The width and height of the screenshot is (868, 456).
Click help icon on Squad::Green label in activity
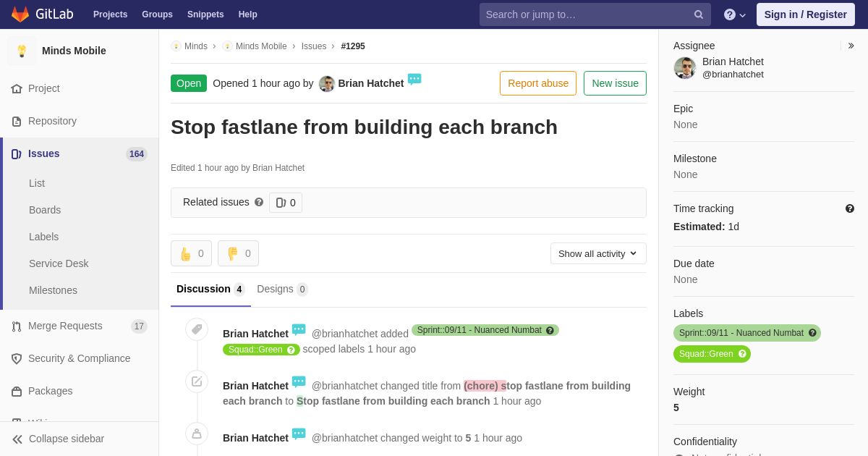(291, 350)
